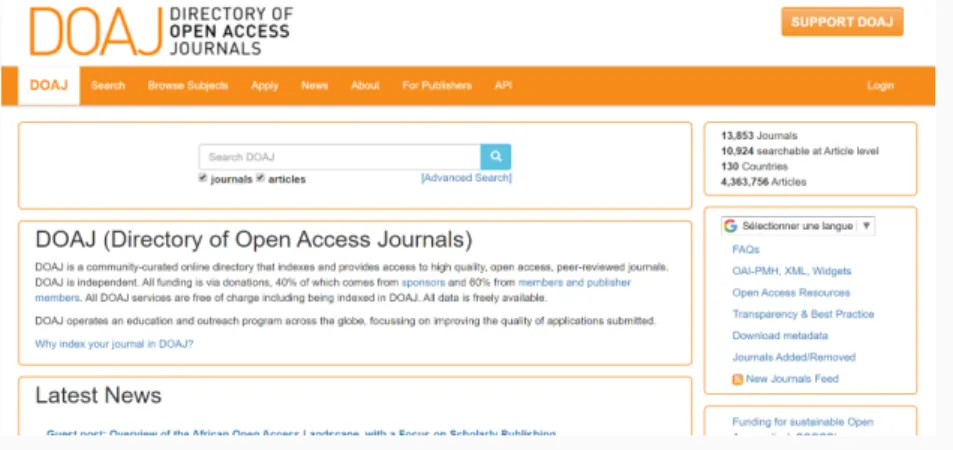Open OAI-PMH, XML, Widgets link
Screen dimensions: 953x450
[792, 271]
